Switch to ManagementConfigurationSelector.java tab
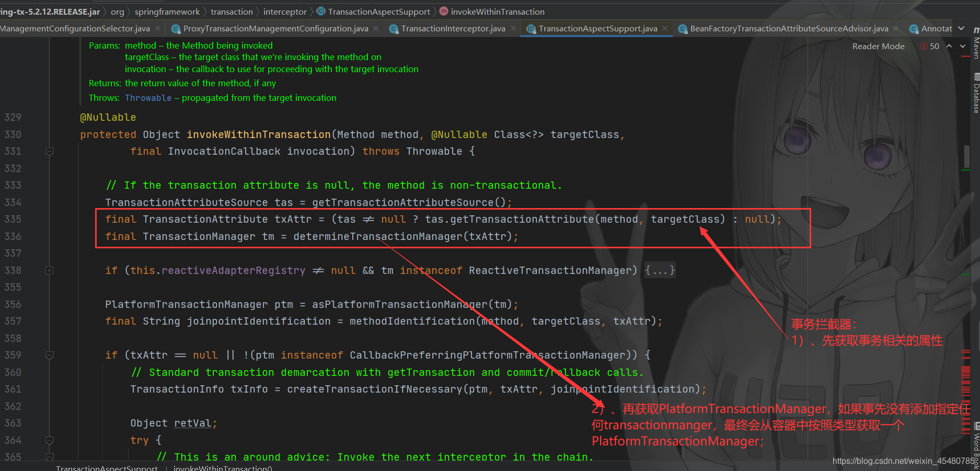The image size is (980, 471). [75, 29]
